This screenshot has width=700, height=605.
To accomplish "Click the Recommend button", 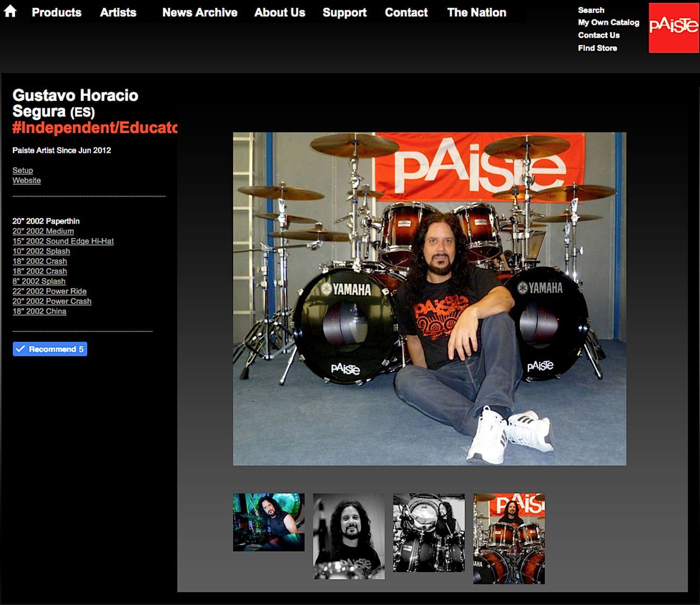I will pyautogui.click(x=50, y=349).
